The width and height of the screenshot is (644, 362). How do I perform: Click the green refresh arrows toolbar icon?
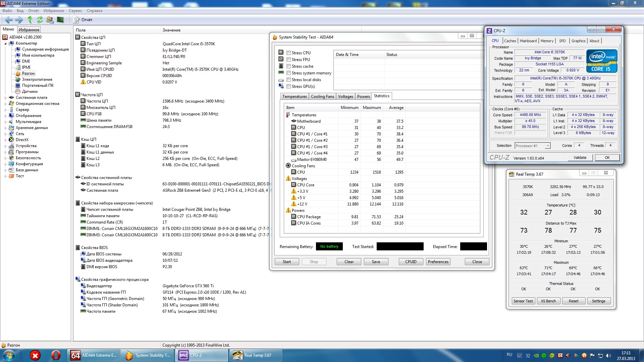click(x=40, y=20)
